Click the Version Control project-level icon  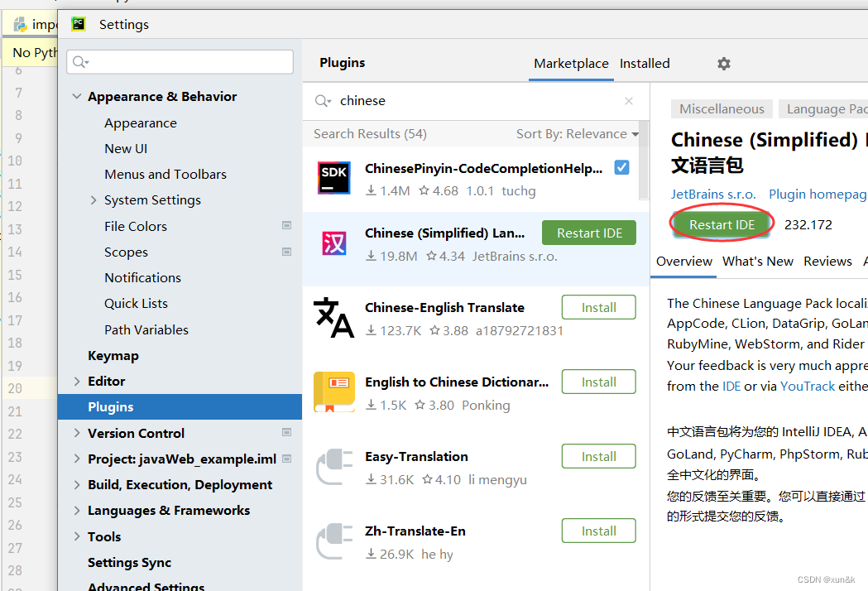coord(287,432)
